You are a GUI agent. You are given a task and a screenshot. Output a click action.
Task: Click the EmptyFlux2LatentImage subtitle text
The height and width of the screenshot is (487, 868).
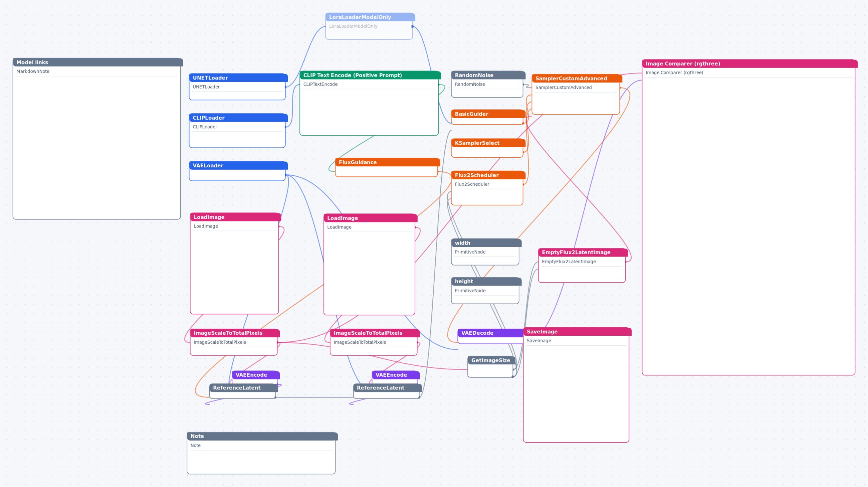[x=569, y=262]
